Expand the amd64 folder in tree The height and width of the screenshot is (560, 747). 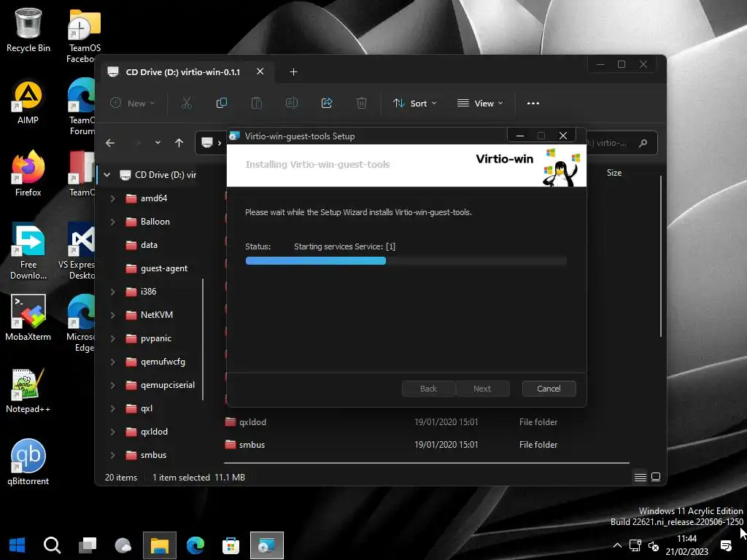(113, 198)
